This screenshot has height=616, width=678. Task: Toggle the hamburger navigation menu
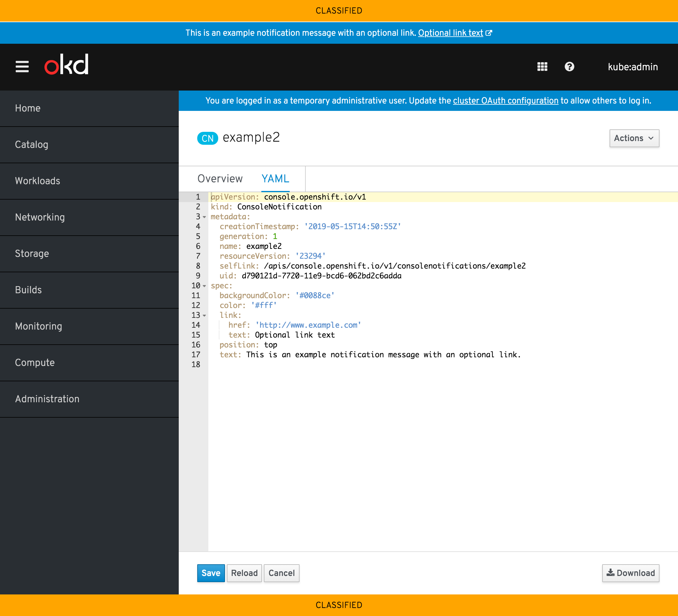click(x=22, y=67)
